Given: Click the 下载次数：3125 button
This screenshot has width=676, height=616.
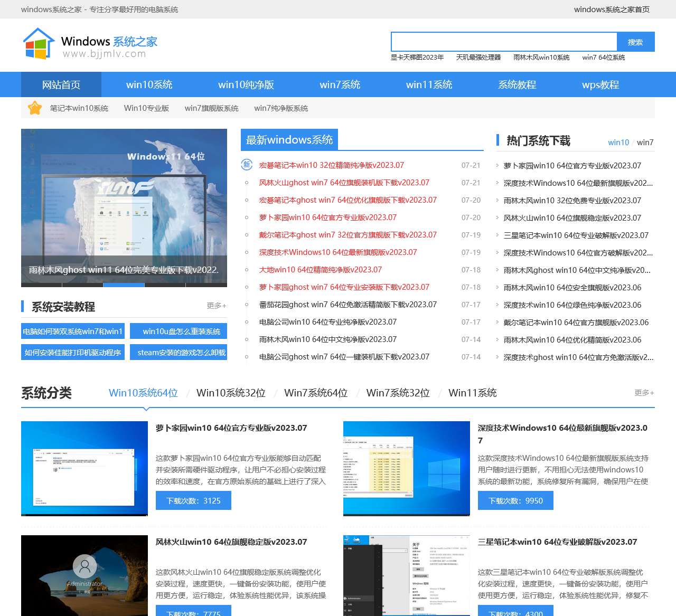Looking at the screenshot, I should point(193,500).
